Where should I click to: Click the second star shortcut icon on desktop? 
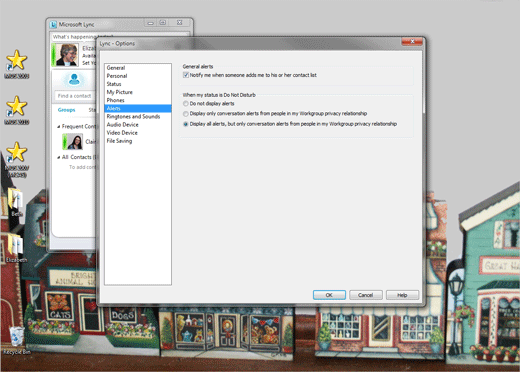17,106
